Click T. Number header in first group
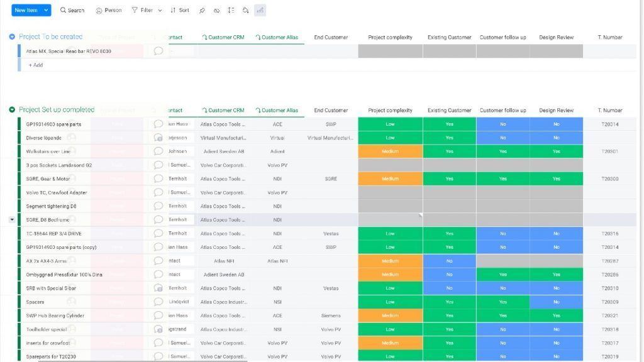This screenshot has height=362, width=644. tap(610, 37)
